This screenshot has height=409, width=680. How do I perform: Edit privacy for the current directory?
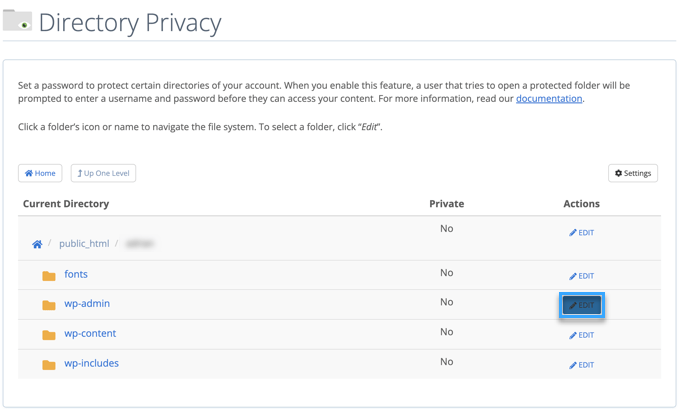point(581,233)
